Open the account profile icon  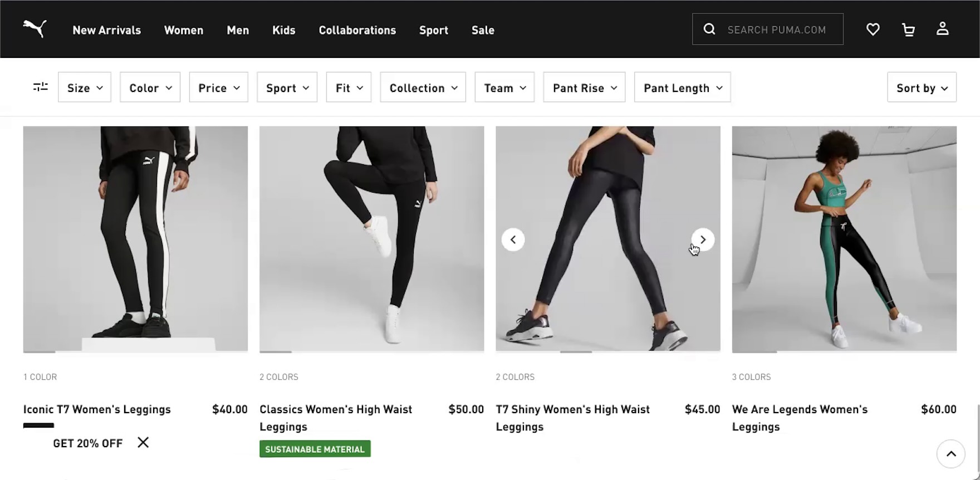pos(942,29)
